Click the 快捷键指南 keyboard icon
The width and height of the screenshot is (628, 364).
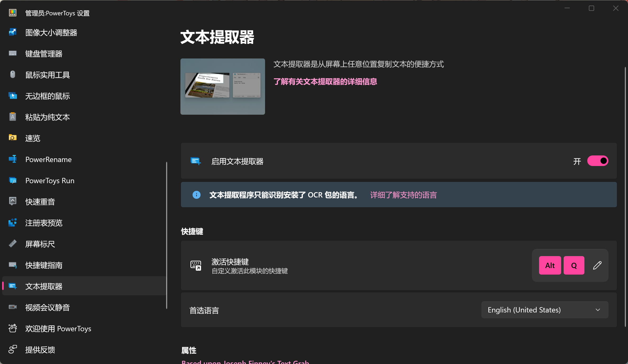coord(13,265)
